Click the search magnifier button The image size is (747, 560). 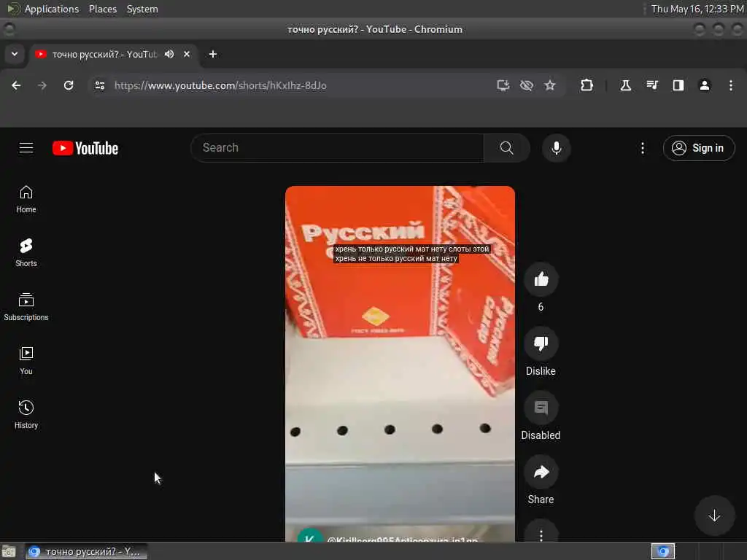click(x=506, y=148)
